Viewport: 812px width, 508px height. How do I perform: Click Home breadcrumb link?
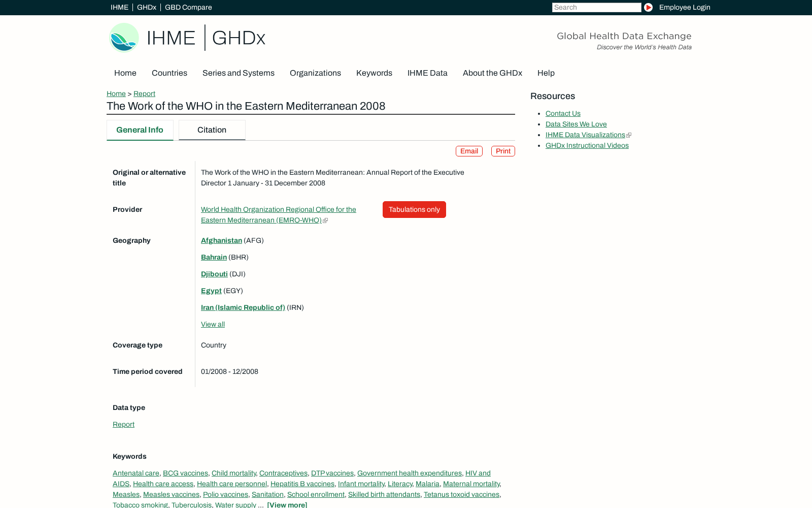(116, 93)
